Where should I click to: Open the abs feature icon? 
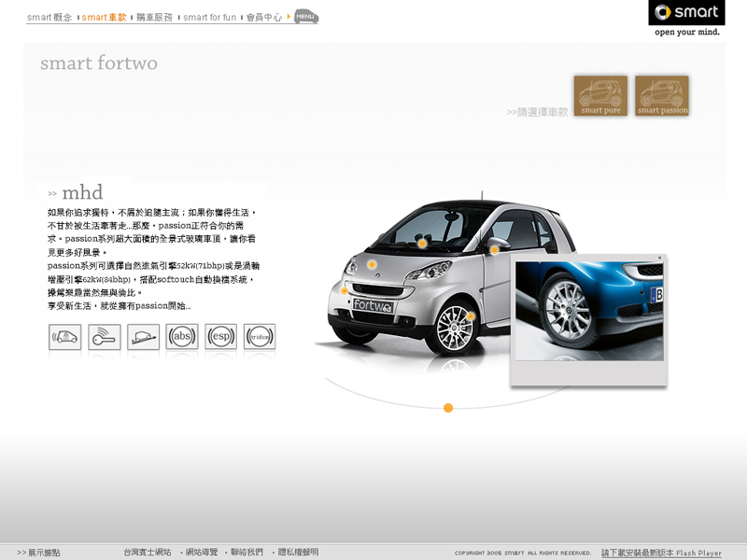click(x=182, y=337)
